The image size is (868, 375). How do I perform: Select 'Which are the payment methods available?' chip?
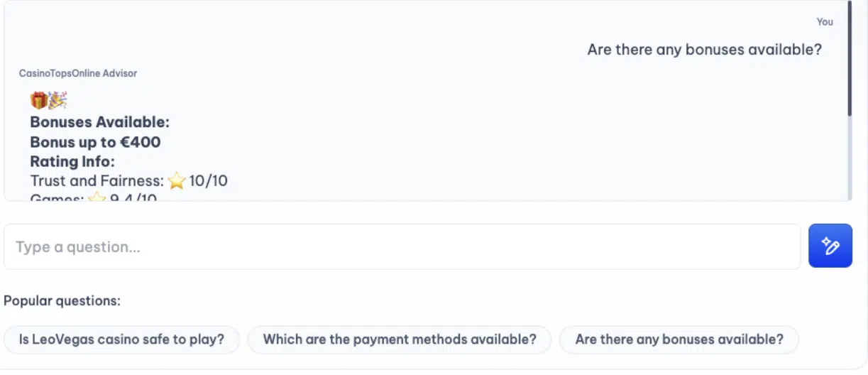[x=400, y=339]
